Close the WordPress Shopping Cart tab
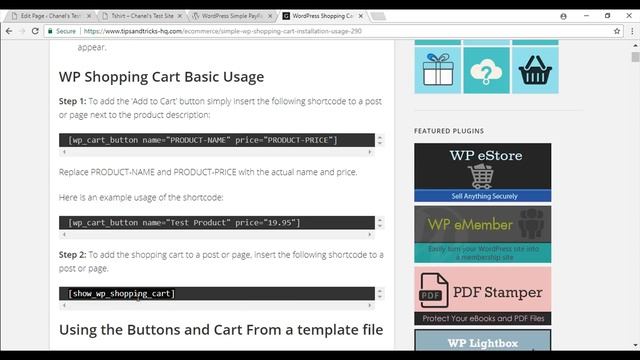The image size is (640, 360). 360,16
